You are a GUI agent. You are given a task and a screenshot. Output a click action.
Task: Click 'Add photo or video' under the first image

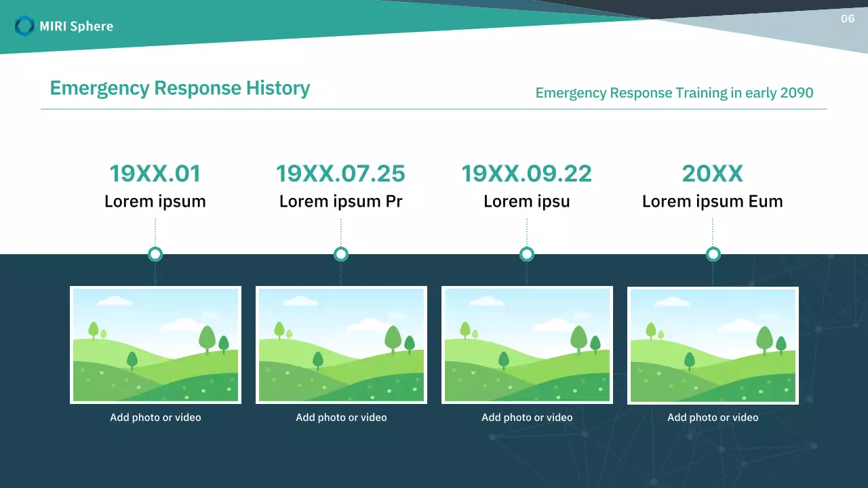tap(155, 418)
